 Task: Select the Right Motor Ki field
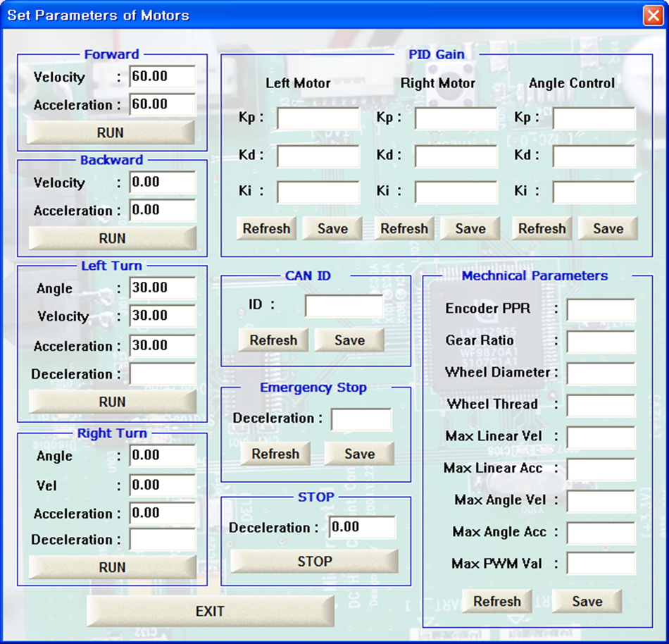pos(456,192)
